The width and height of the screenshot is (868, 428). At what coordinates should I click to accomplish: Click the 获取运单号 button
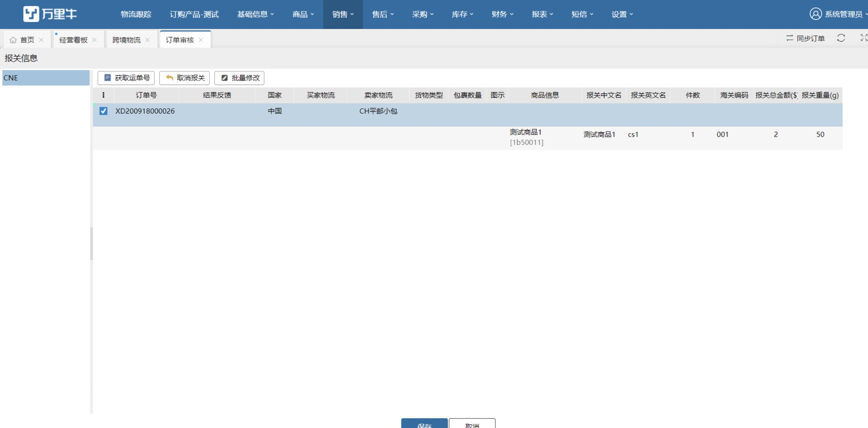point(126,78)
